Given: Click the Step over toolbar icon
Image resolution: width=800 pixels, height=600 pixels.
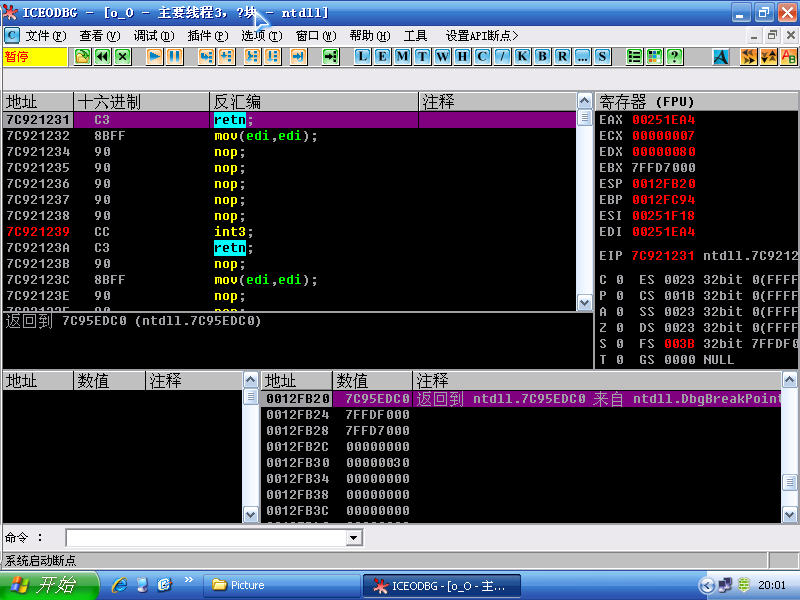Looking at the screenshot, I should [226, 56].
